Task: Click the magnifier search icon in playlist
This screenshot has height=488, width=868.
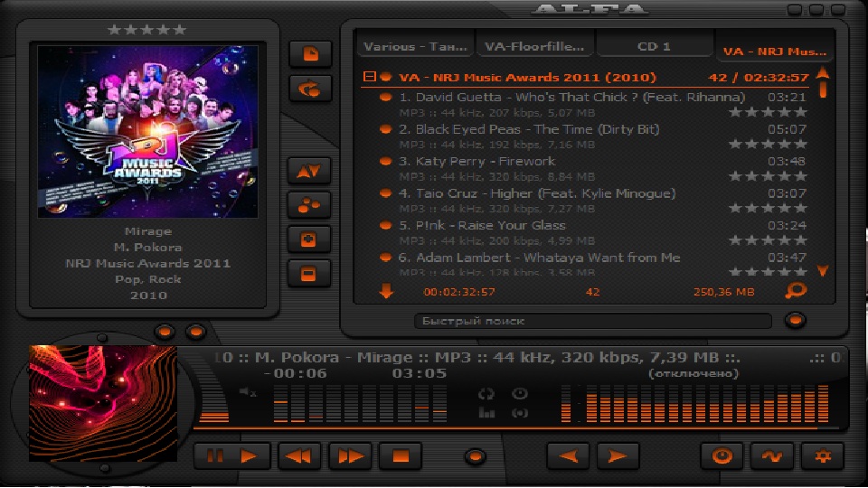Action: pos(796,290)
